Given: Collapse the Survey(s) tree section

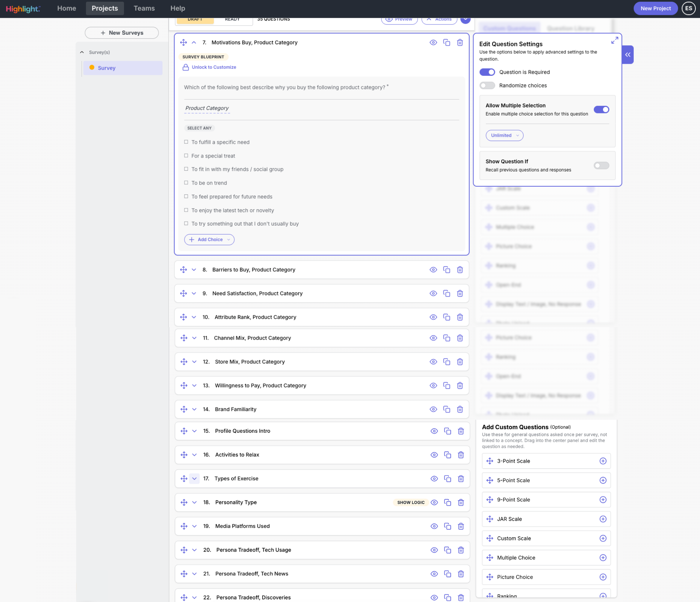Looking at the screenshot, I should click(82, 52).
